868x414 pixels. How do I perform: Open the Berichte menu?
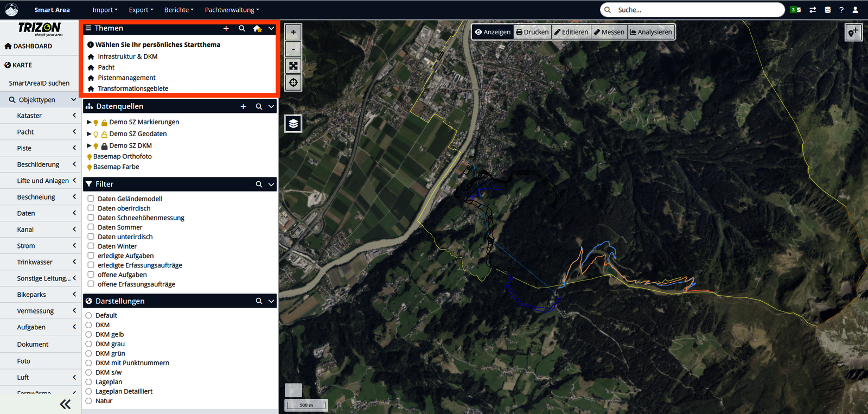(x=178, y=10)
